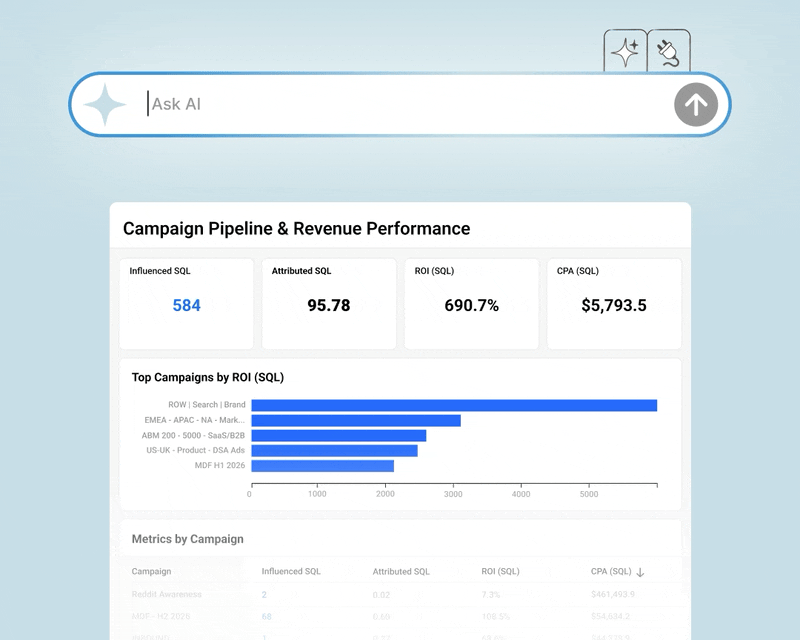The height and width of the screenshot is (640, 800).
Task: Sort by Attributed SQL column header
Action: [401, 572]
